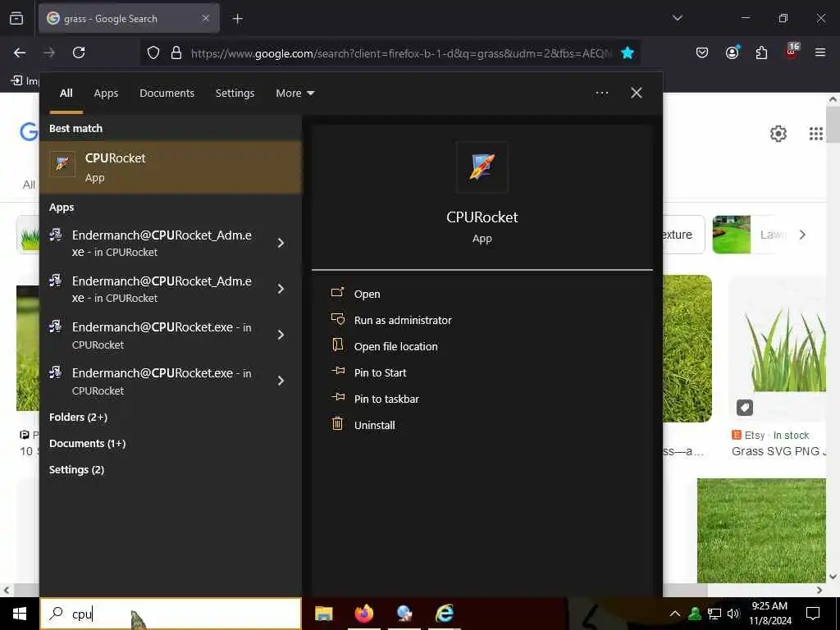
Task: Open the list all tabs dropdown
Action: [677, 18]
